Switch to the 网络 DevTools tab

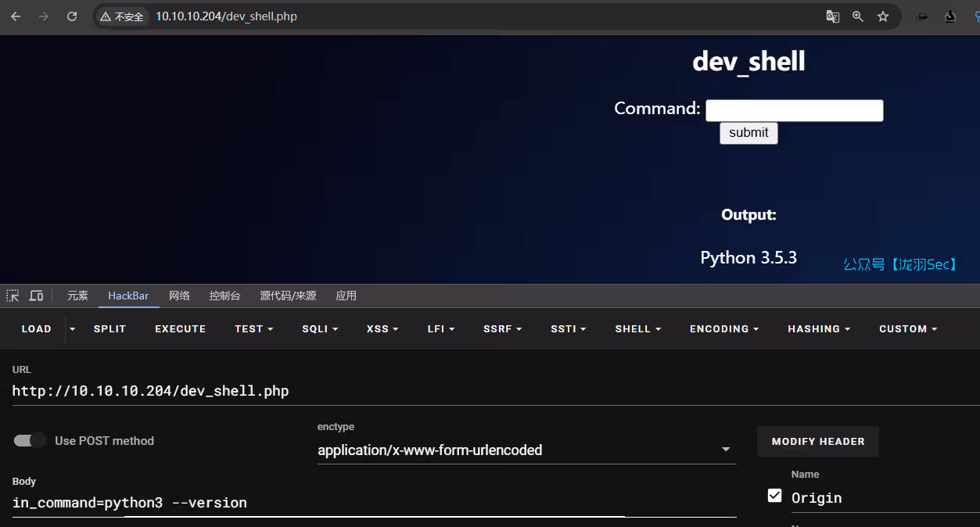[x=179, y=296]
